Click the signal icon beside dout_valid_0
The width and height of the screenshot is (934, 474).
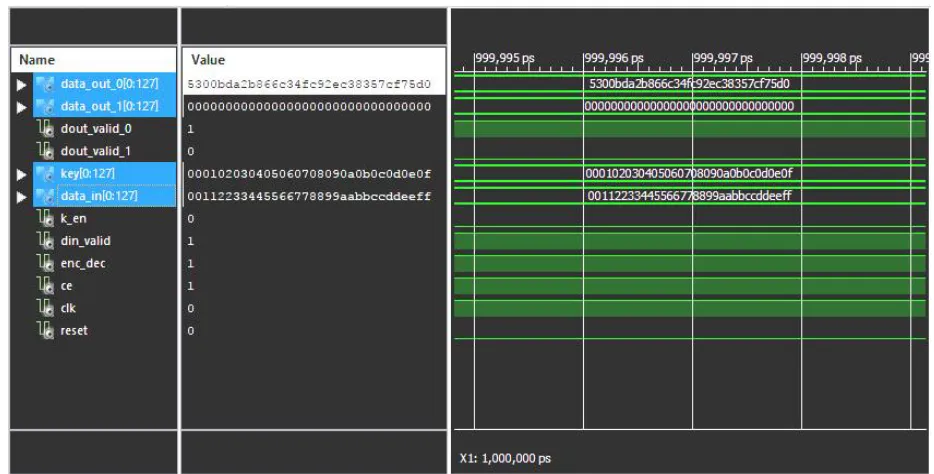46,129
